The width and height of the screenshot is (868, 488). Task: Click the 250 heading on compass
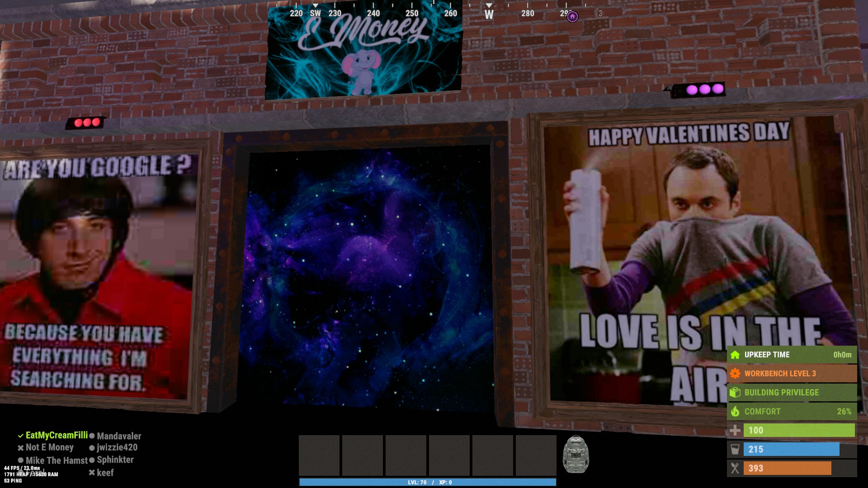(412, 14)
